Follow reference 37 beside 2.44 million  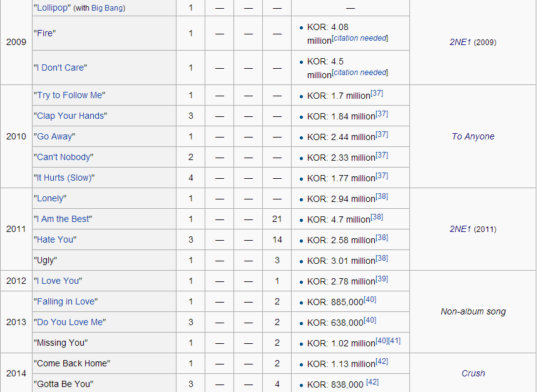point(382,134)
